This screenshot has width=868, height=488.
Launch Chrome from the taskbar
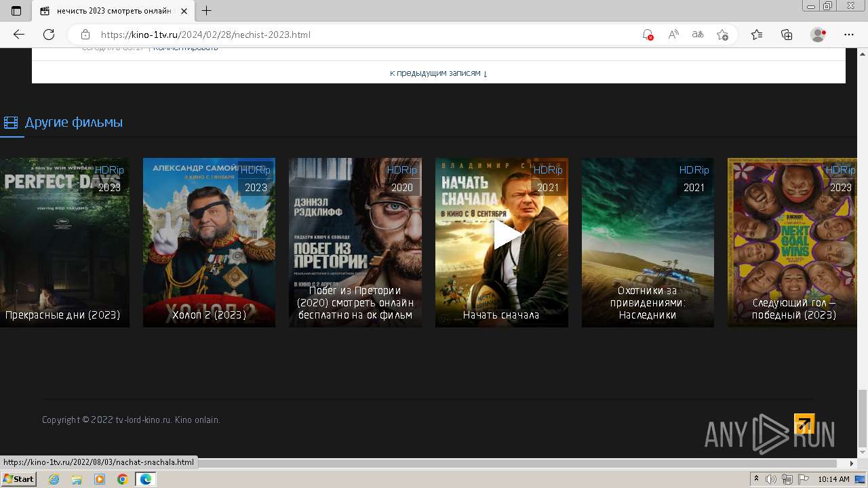coord(122,479)
